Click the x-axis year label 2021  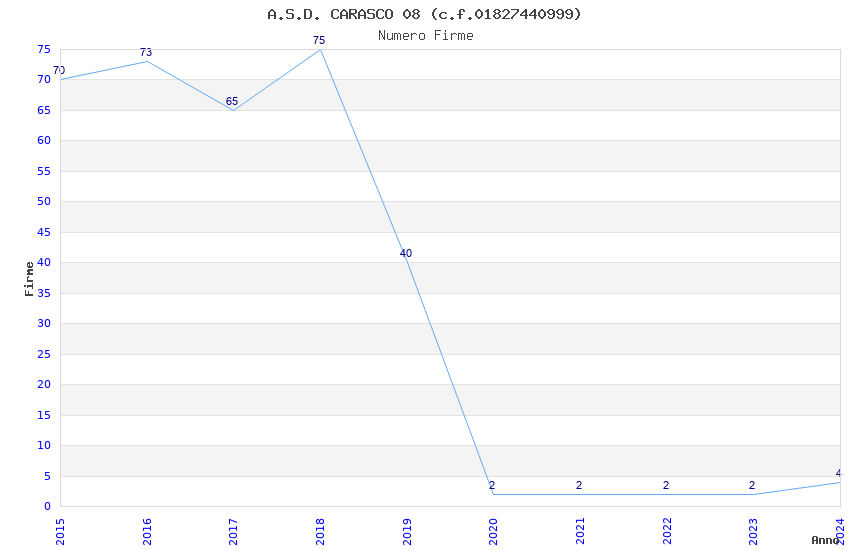click(x=580, y=532)
